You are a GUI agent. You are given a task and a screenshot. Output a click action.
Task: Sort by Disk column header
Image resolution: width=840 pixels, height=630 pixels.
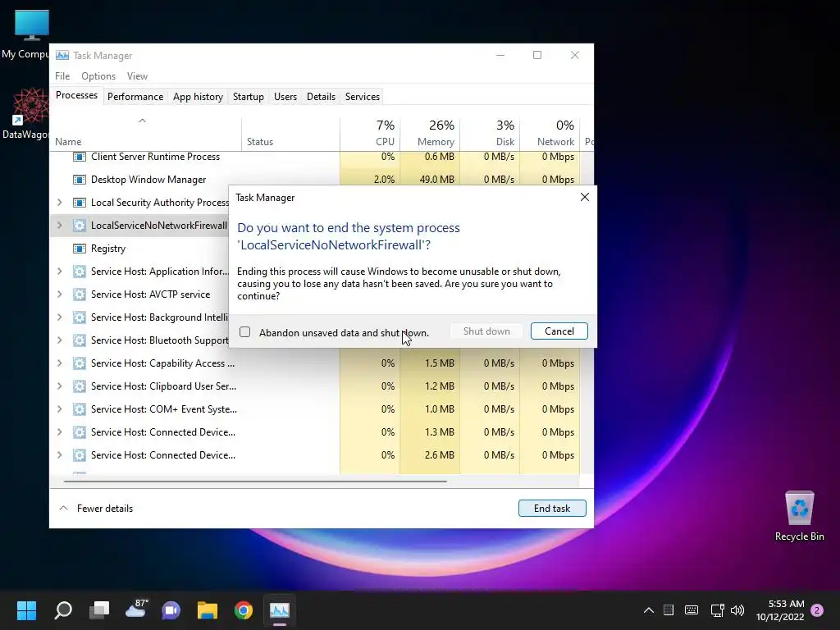click(x=490, y=134)
